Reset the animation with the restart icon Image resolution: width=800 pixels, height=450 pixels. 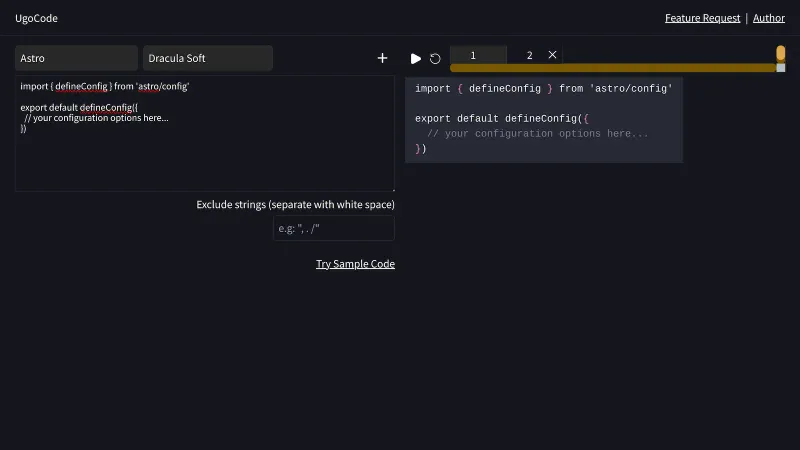tap(435, 59)
